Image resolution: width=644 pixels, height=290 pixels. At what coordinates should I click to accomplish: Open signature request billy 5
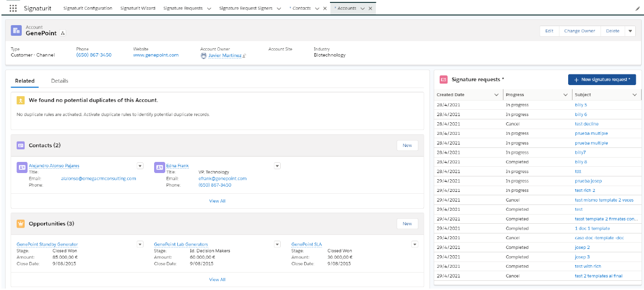coord(581,105)
